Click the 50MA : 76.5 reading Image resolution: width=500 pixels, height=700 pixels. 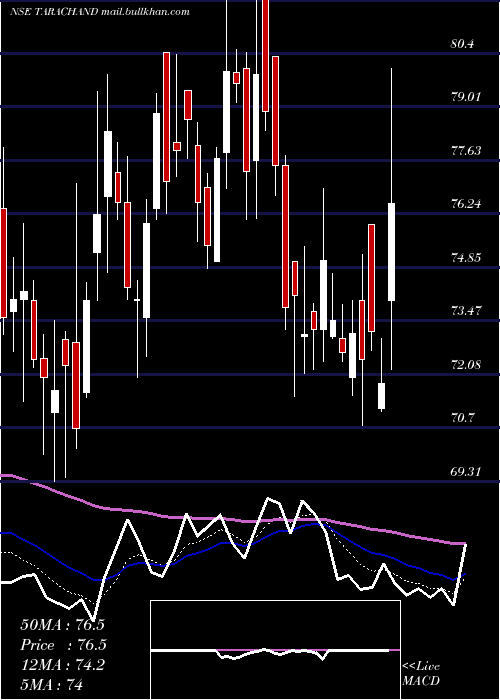click(62, 625)
